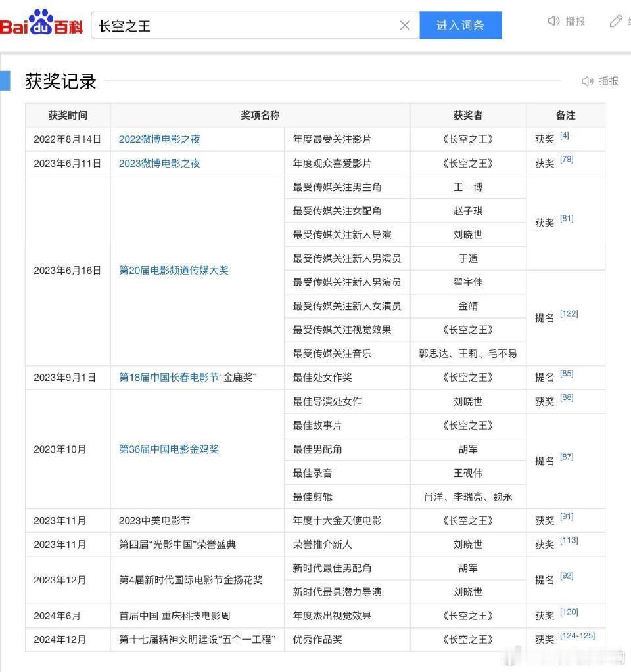Click the Baidu Baike logo
Screen dimensions: 631x672
point(41,22)
